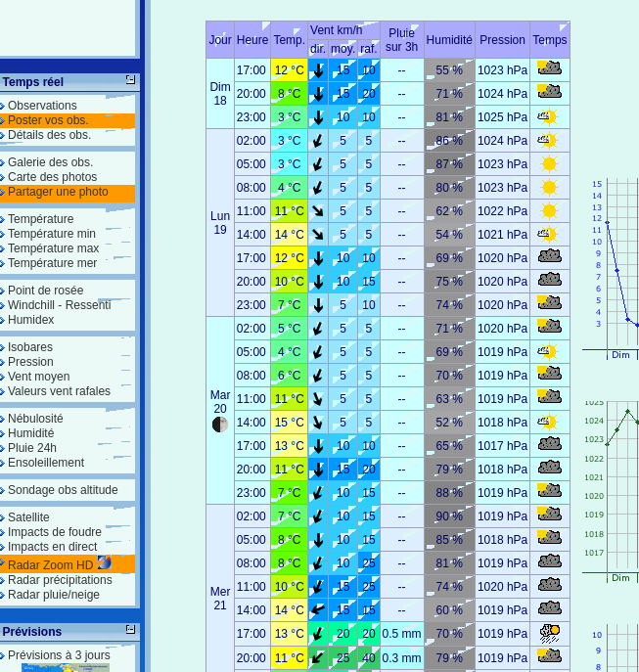Open Détails des obs. link
Screen dimensions: 639x672
pyautogui.click(x=49, y=135)
